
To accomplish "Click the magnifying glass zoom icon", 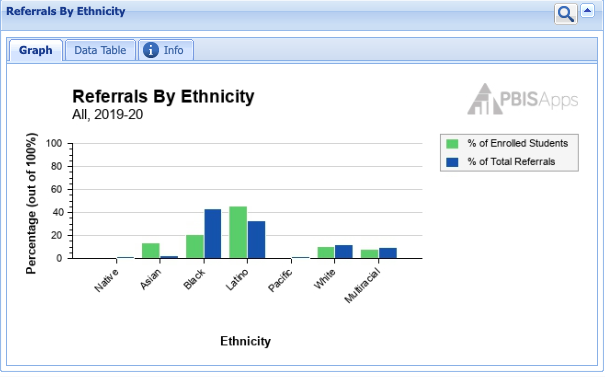I will 566,14.
